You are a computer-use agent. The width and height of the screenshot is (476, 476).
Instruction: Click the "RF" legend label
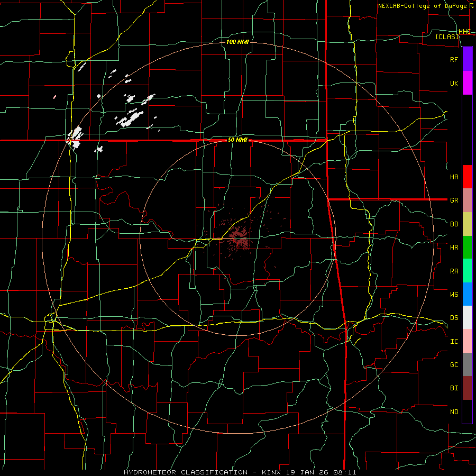click(454, 59)
